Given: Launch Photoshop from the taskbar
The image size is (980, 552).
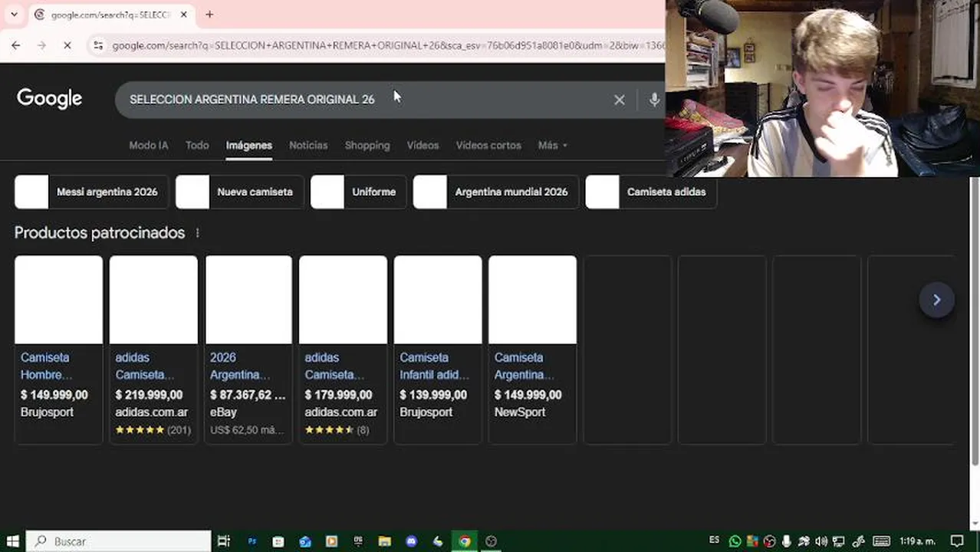Looking at the screenshot, I should coord(252,541).
